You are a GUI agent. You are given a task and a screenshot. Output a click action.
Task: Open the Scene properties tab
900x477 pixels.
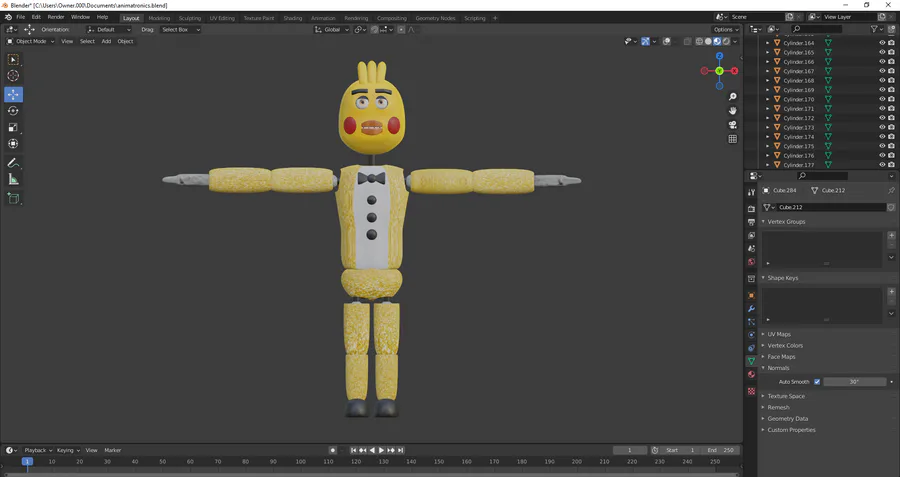tap(751, 249)
